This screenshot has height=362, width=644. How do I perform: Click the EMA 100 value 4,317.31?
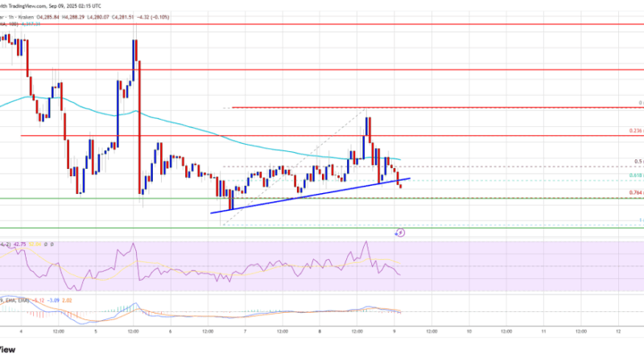pos(31,25)
